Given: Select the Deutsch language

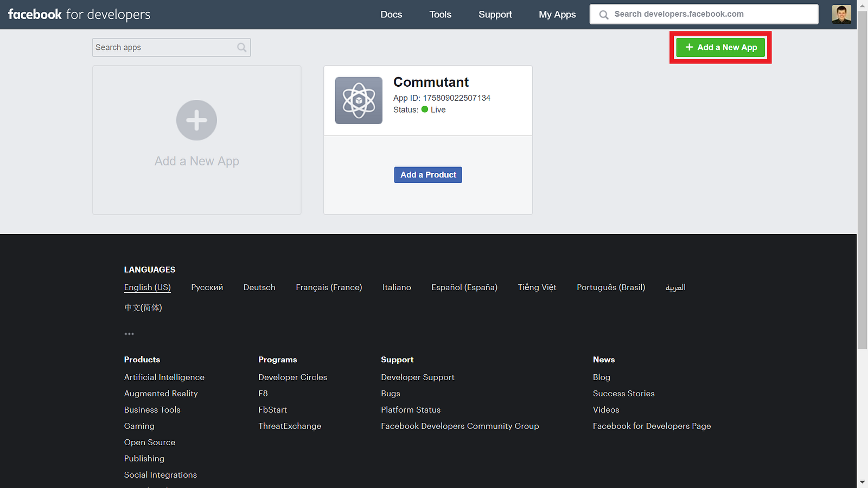Looking at the screenshot, I should (x=259, y=287).
